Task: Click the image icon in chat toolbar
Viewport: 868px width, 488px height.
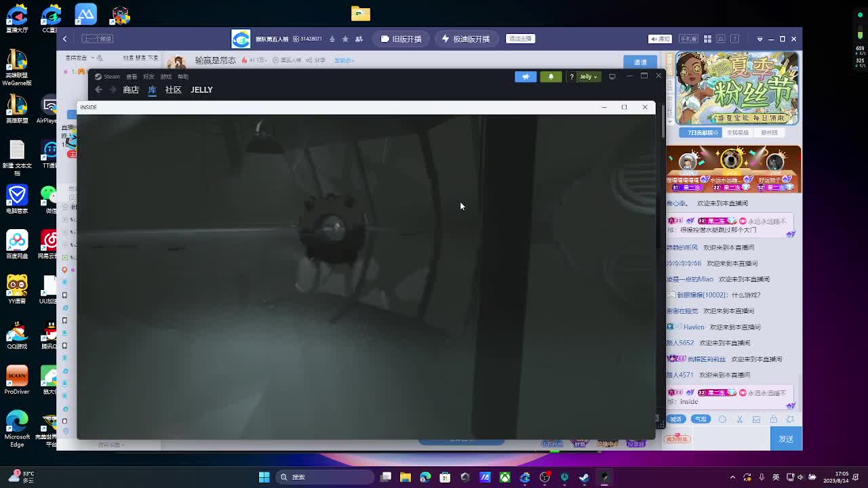Action: pos(757,419)
